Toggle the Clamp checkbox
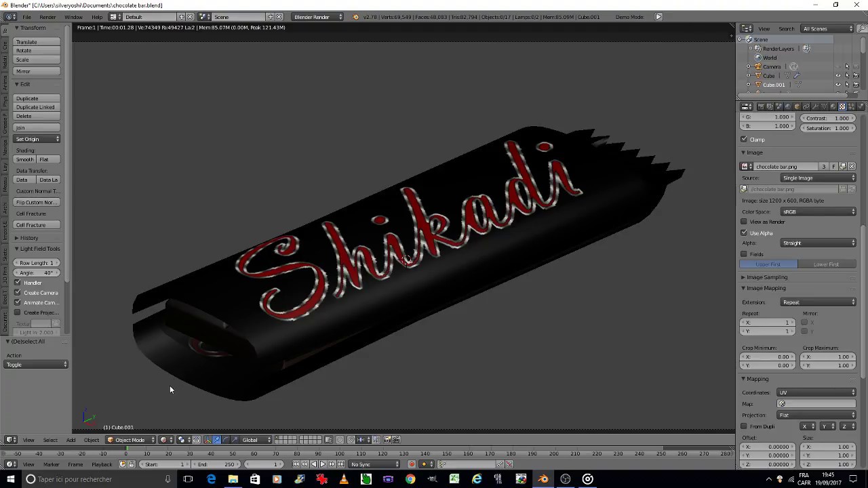This screenshot has width=868, height=488. click(x=744, y=140)
